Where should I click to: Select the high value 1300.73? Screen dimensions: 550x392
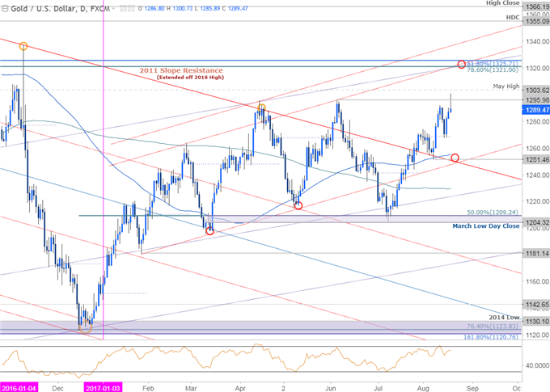tap(182, 8)
